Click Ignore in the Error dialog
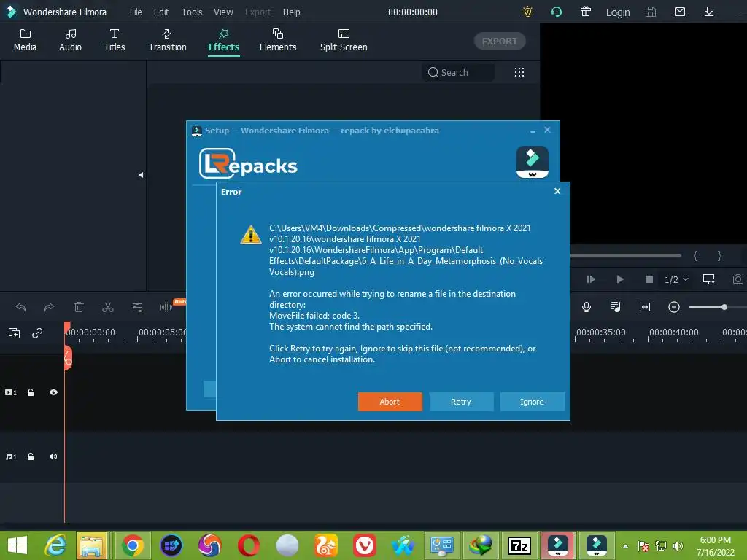Viewport: 747px width, 560px height. [532, 402]
